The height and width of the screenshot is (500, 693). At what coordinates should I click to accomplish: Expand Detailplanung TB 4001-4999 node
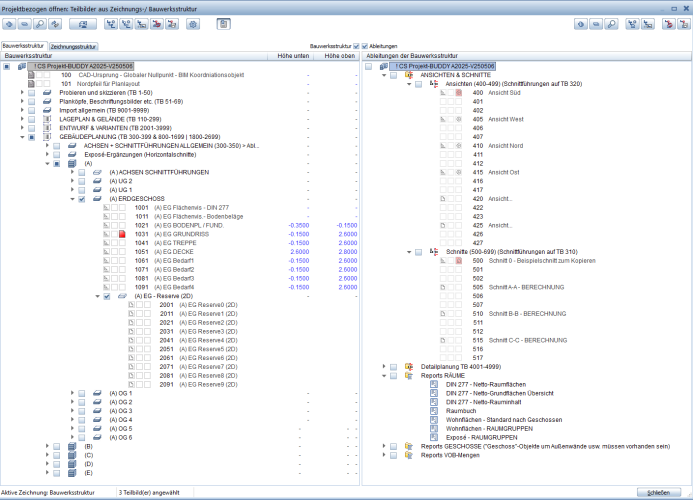tap(384, 366)
